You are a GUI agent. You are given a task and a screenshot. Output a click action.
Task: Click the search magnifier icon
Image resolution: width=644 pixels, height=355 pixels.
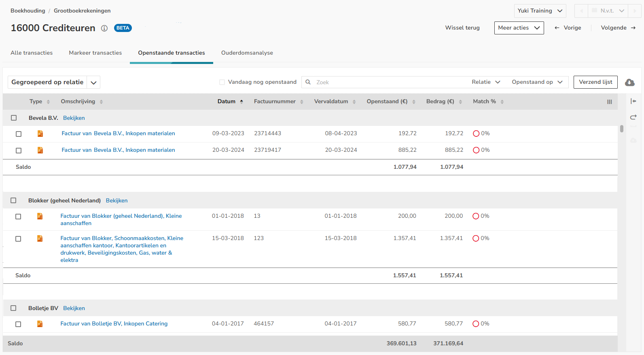[308, 82]
